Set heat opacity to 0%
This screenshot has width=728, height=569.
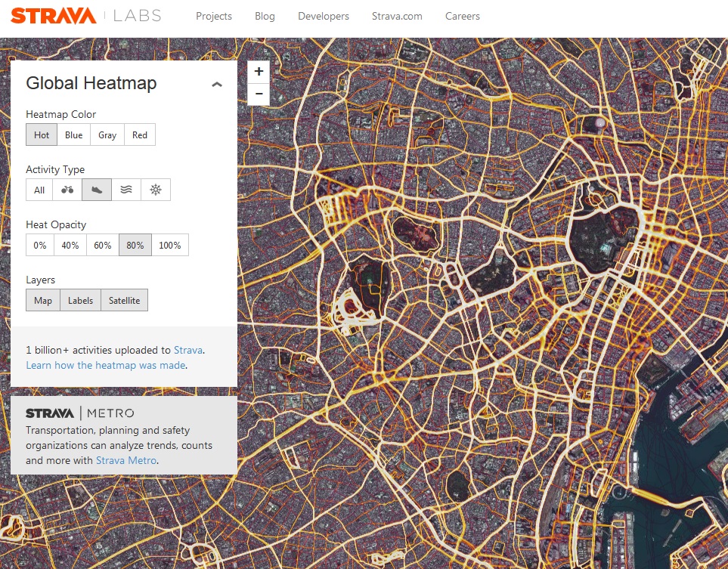coord(40,245)
